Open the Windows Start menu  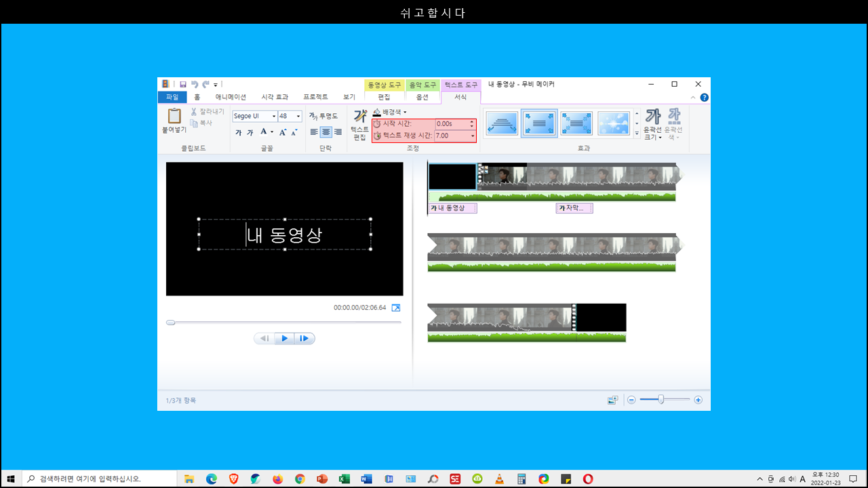click(11, 479)
